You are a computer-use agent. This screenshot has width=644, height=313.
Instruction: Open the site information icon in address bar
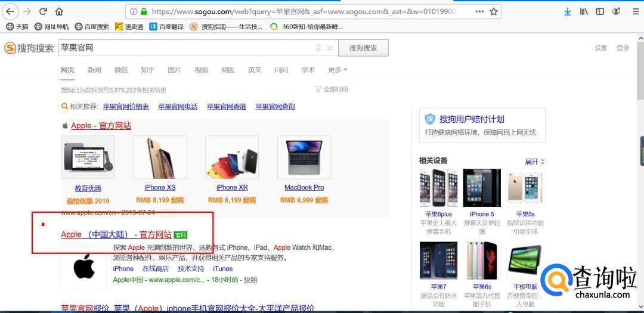coord(134,11)
